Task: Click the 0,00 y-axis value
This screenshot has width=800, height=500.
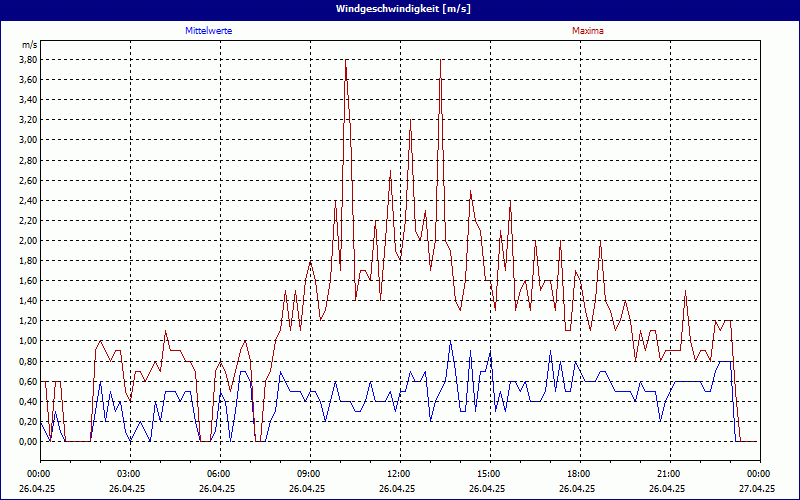Action: click(27, 440)
